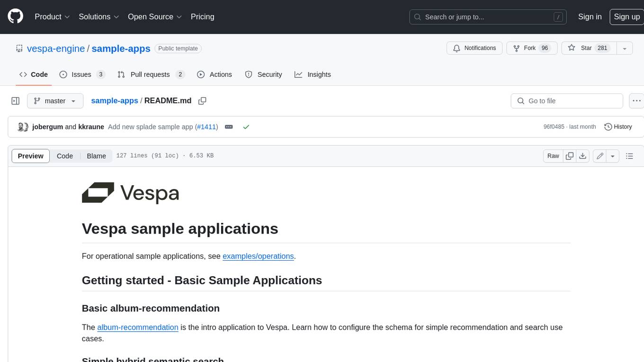Viewport: 644px width, 362px height.
Task: Select the Preview view
Action: (31, 156)
